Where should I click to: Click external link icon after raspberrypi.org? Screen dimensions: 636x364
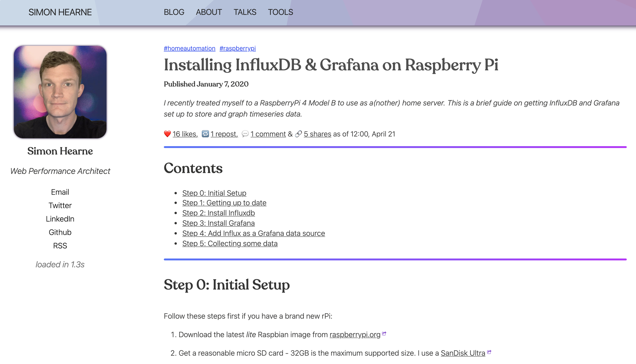[384, 334]
